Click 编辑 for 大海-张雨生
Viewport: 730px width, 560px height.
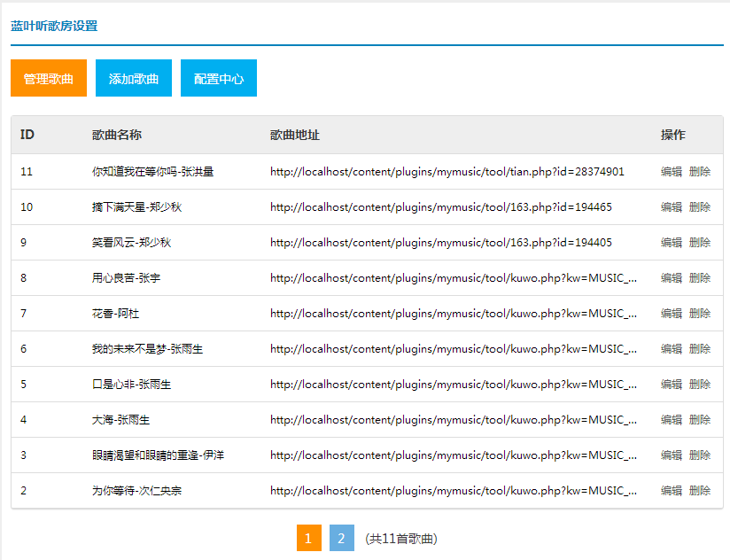click(x=672, y=419)
